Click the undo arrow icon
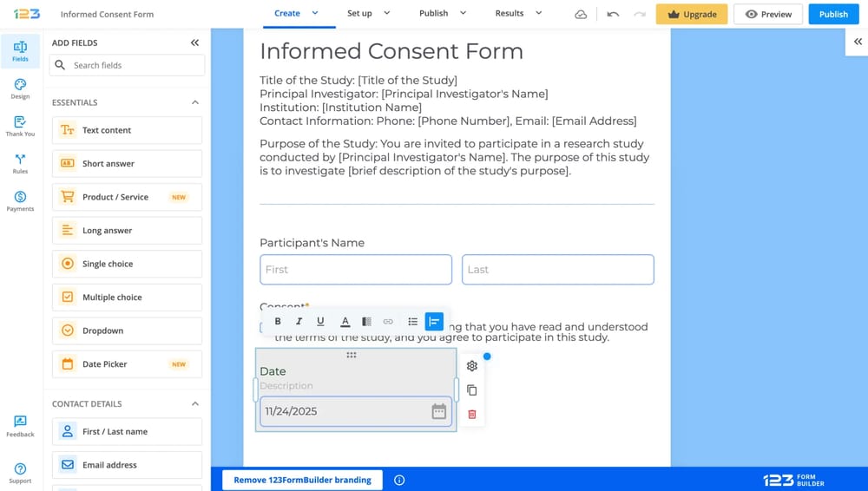The height and width of the screenshot is (491, 868). 613,14
